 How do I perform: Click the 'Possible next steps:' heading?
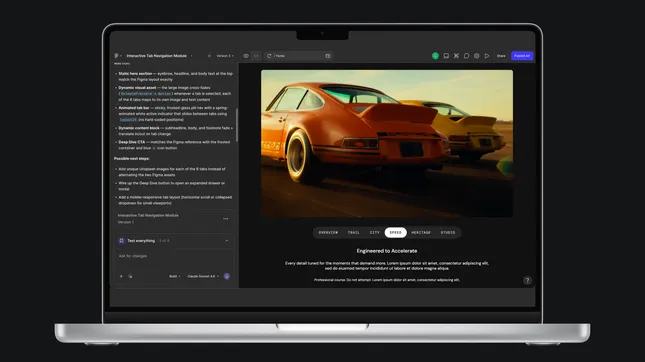pyautogui.click(x=132, y=158)
